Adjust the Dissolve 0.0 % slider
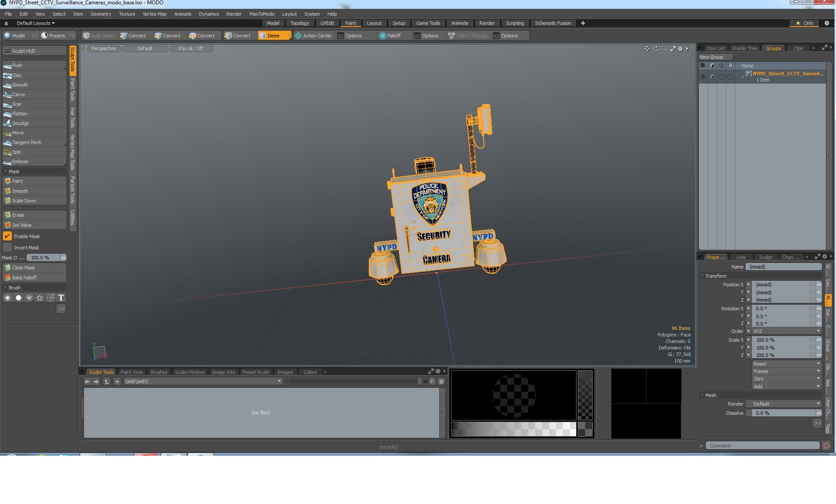This screenshot has width=836, height=504. 786,413
